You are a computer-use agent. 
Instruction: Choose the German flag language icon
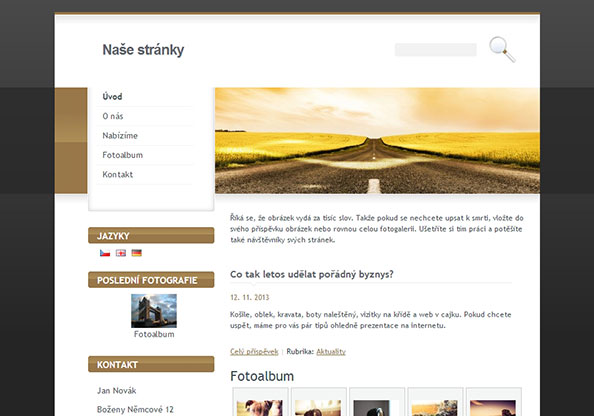click(x=136, y=253)
